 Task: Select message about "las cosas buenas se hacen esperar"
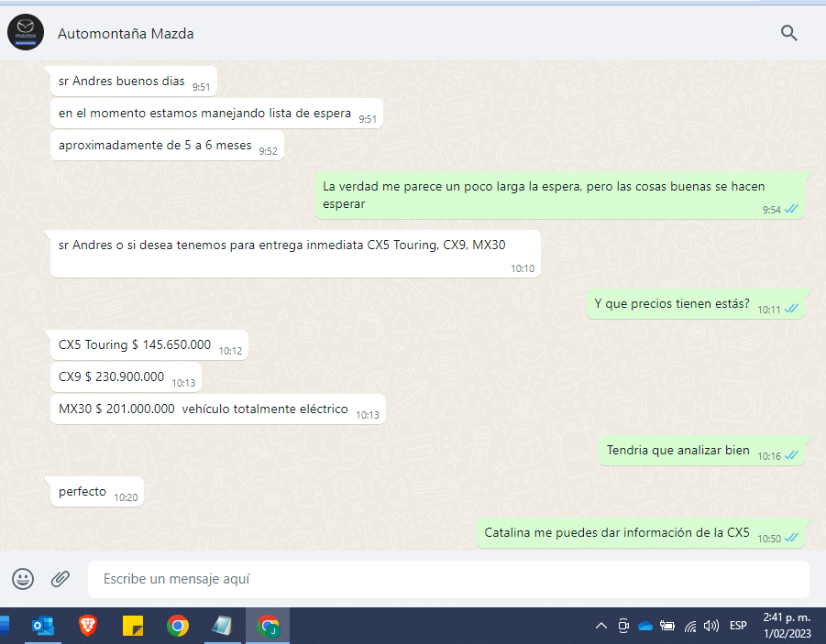559,195
